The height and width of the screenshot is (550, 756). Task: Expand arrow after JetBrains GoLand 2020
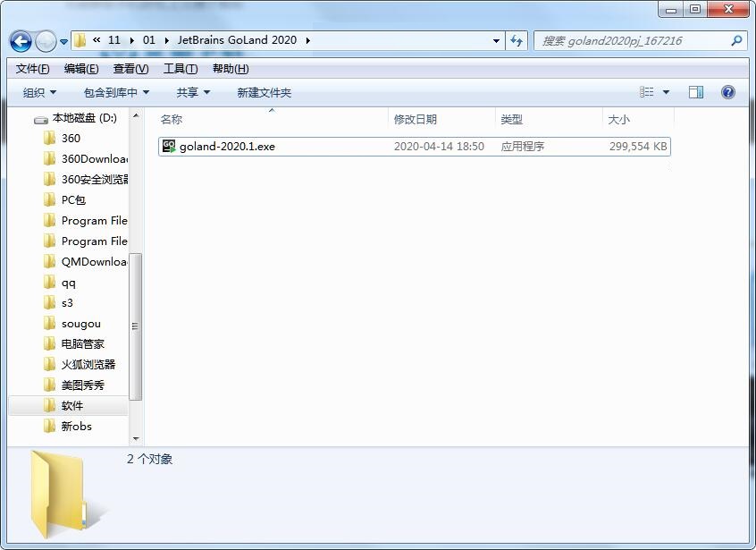click(x=307, y=40)
